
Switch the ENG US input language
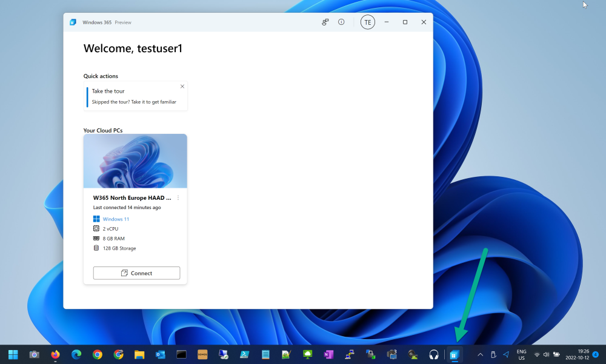point(521,355)
